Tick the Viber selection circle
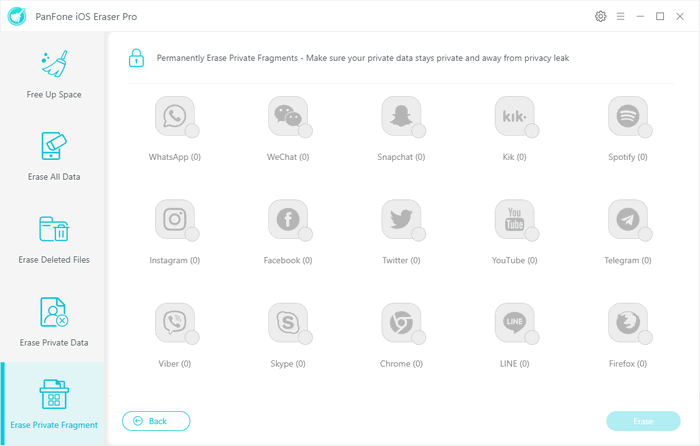The width and height of the screenshot is (700, 446). pyautogui.click(x=192, y=338)
